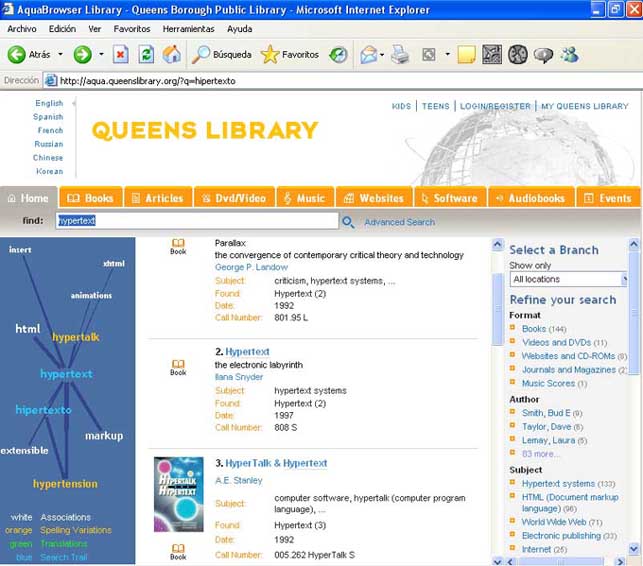Switch to the Dvd/Video tab
Screen dimensions: 643x566
coord(234,198)
